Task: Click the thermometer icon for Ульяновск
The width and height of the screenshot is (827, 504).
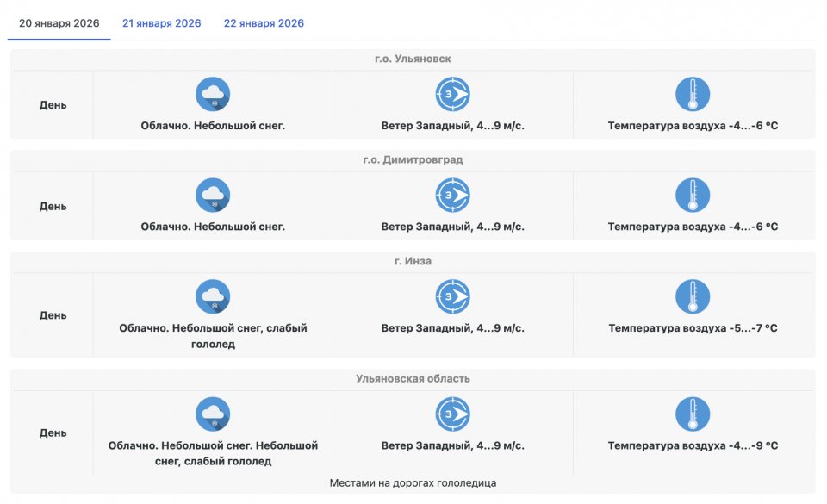Action: (693, 94)
